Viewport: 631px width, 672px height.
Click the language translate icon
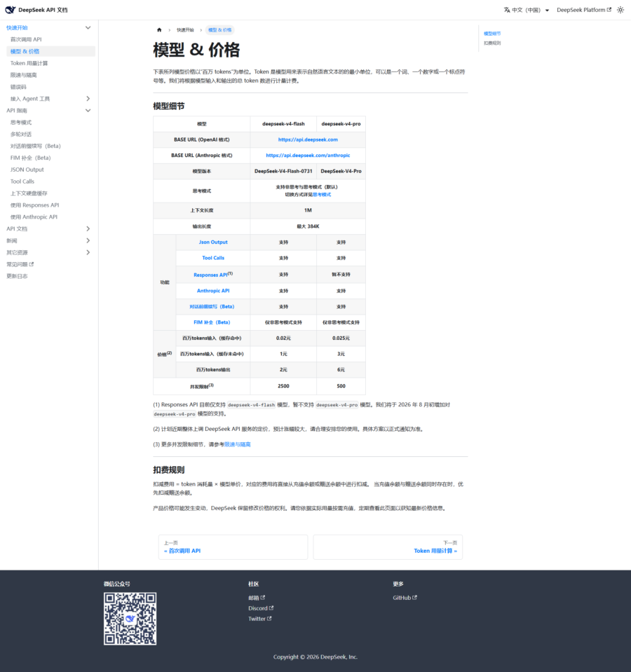507,10
